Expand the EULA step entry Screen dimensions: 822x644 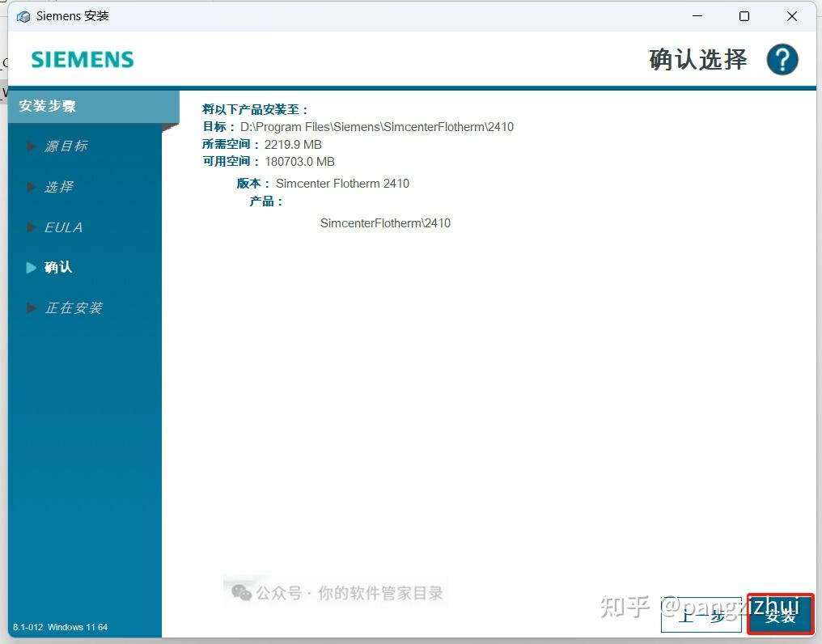(x=62, y=227)
